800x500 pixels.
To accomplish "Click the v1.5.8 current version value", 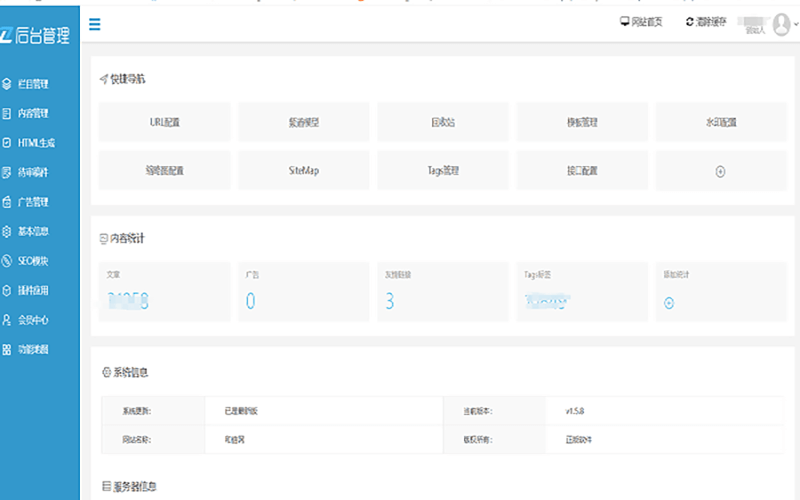I will (575, 411).
